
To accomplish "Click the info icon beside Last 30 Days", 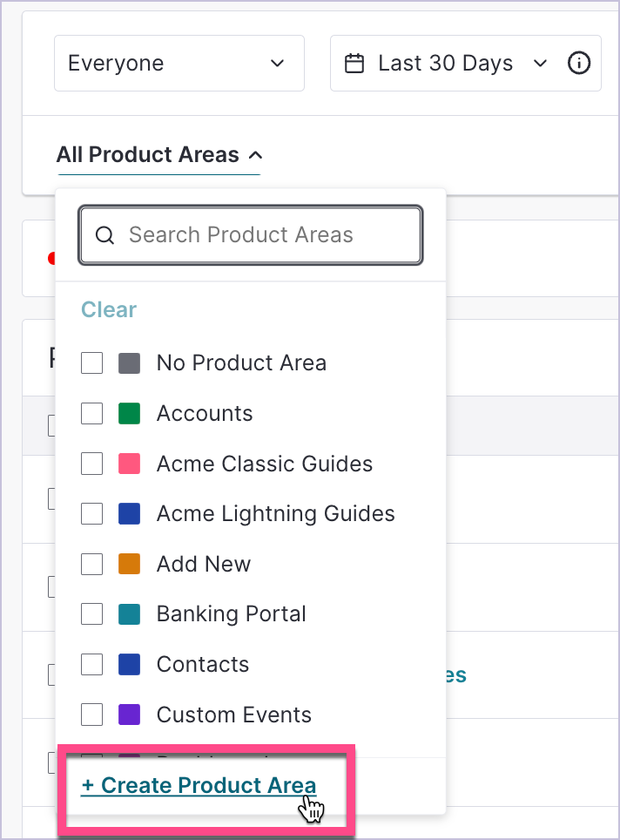I will (579, 63).
